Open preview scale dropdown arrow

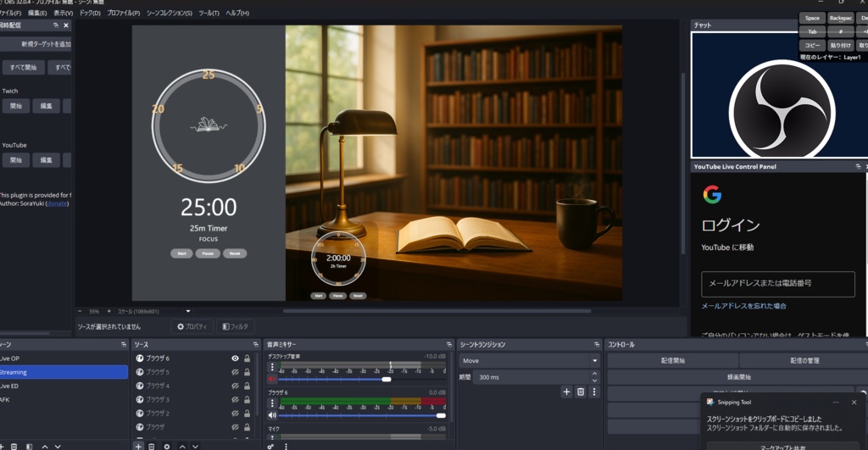click(188, 311)
